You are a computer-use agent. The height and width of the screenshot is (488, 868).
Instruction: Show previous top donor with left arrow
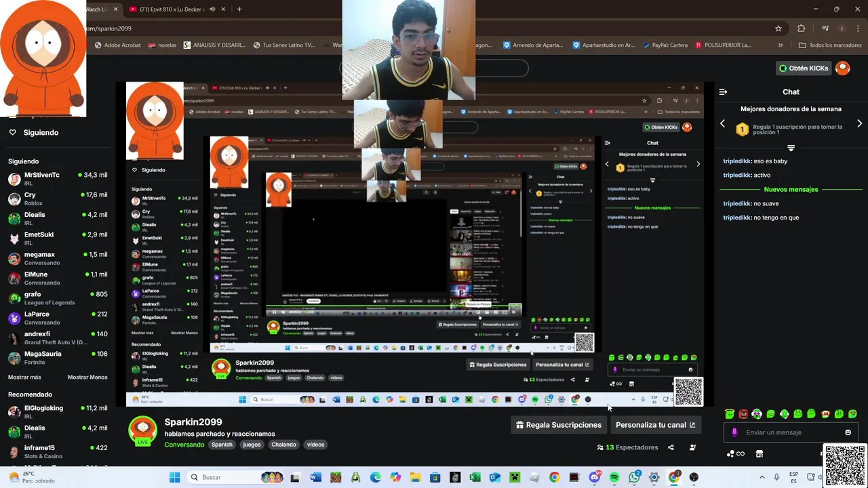[722, 123]
